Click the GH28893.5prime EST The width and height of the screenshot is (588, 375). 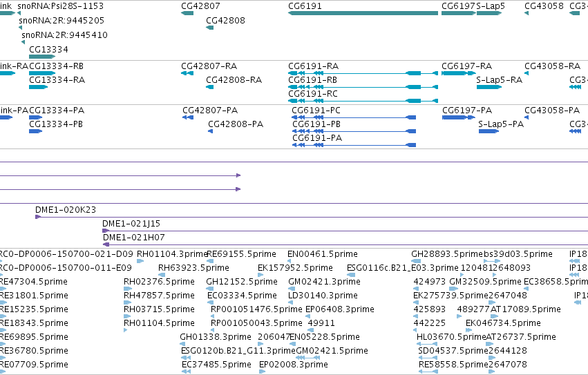click(x=416, y=261)
